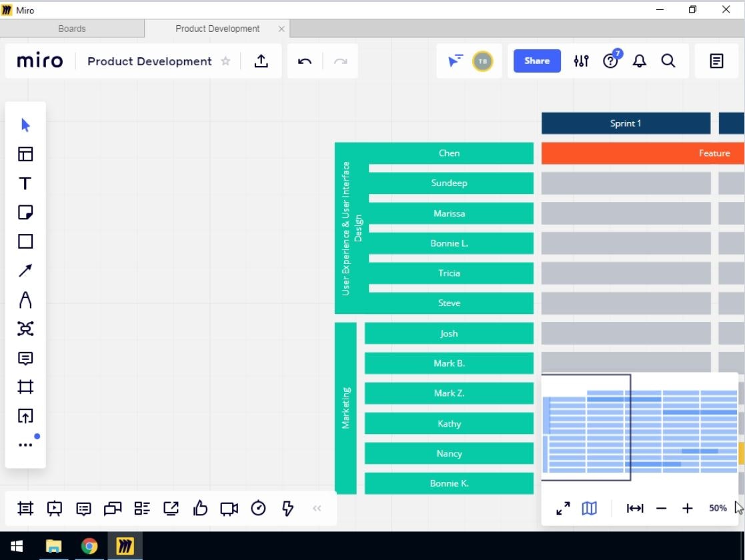Image resolution: width=745 pixels, height=560 pixels.
Task: Select the connection line arrow tool
Action: (x=25, y=270)
